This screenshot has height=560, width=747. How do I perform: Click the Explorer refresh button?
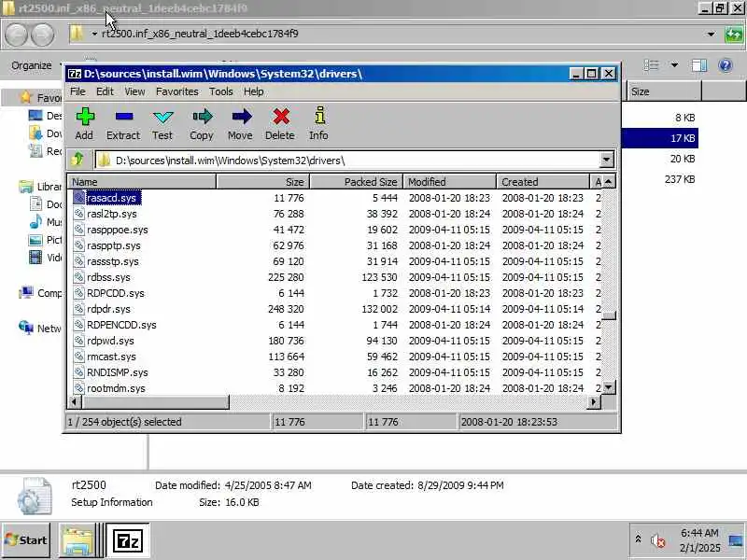734,35
